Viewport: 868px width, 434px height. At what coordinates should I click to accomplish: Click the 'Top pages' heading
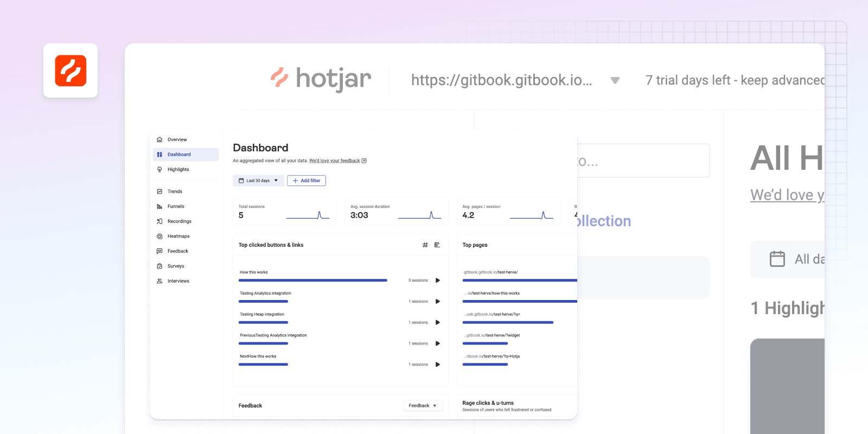point(475,245)
